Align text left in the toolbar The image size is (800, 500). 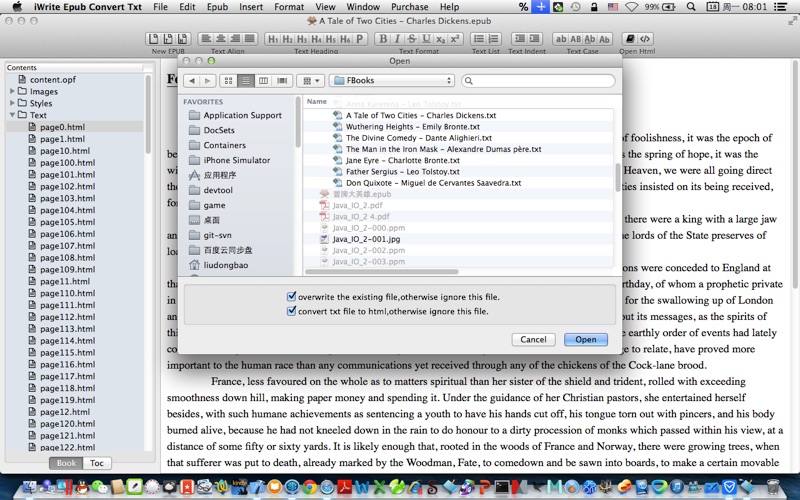pos(206,39)
